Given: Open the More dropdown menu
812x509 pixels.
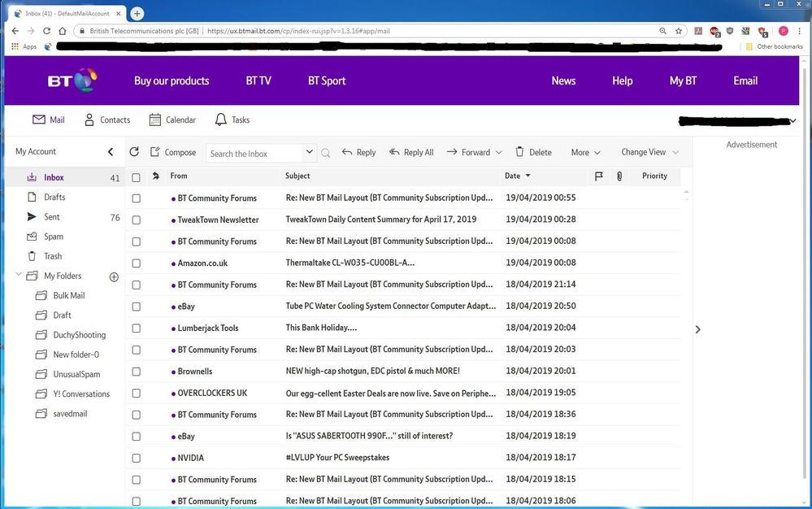Looking at the screenshot, I should pos(585,152).
